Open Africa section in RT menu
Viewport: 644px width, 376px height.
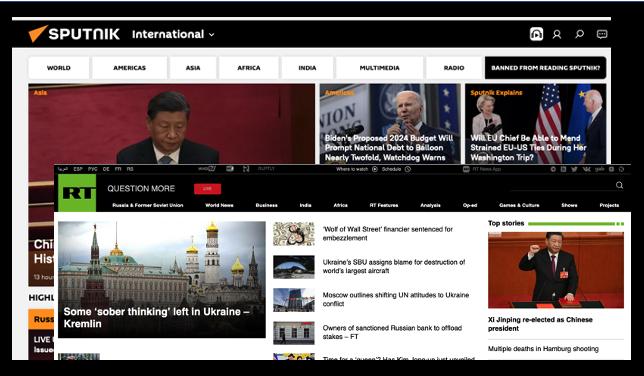click(x=340, y=205)
